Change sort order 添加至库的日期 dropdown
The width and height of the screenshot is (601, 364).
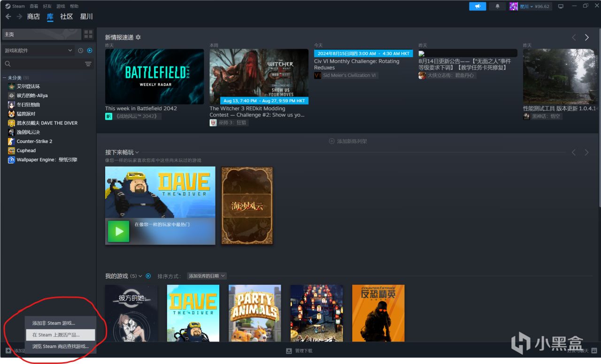[x=207, y=276]
